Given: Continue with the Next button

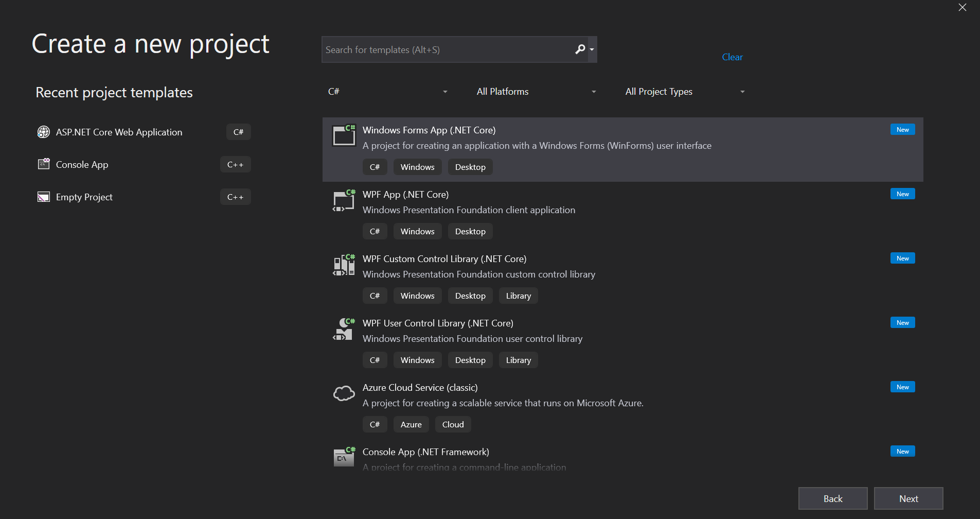Looking at the screenshot, I should point(908,498).
